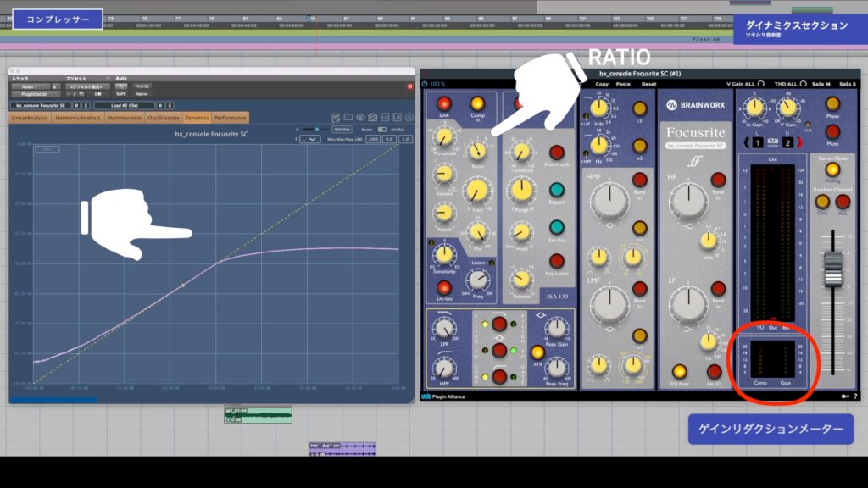This screenshot has height=488, width=868.
Task: Toggle the Ramp switch in Plugin Doctor
Action: (x=382, y=130)
